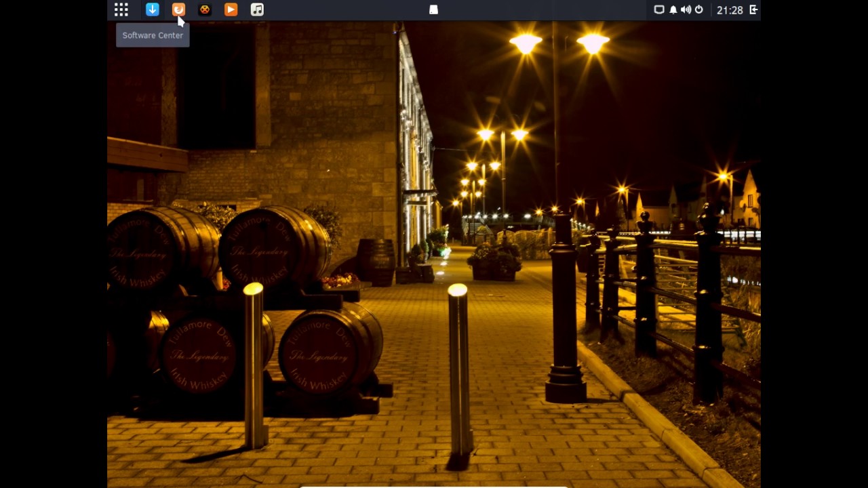
Task: Open the display/screen tray icon
Action: pyautogui.click(x=658, y=9)
